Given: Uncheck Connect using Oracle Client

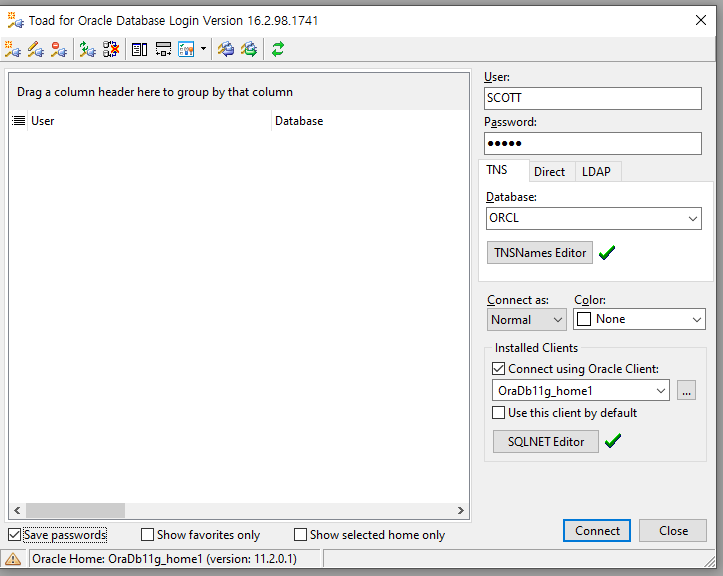Looking at the screenshot, I should click(x=498, y=369).
